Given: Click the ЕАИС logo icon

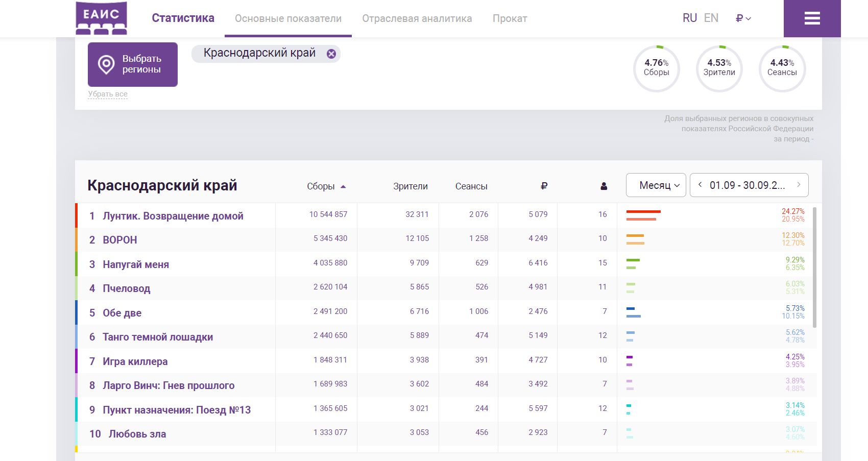Looking at the screenshot, I should click(x=101, y=18).
